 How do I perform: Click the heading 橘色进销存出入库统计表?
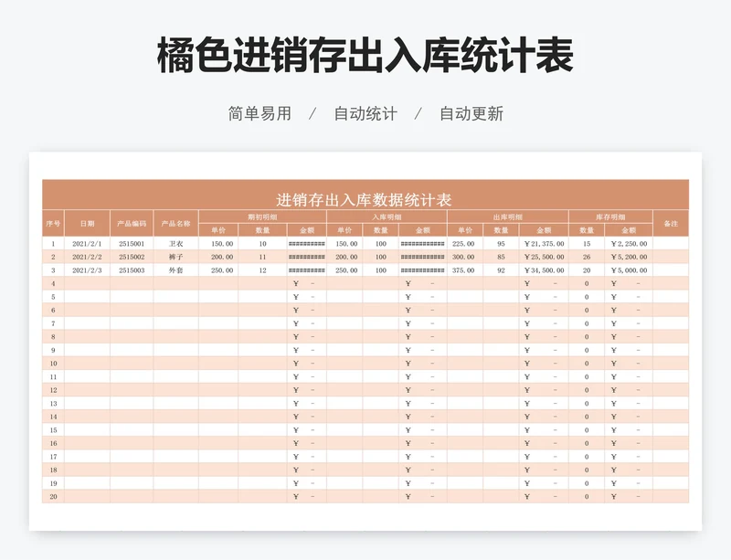[x=365, y=56]
